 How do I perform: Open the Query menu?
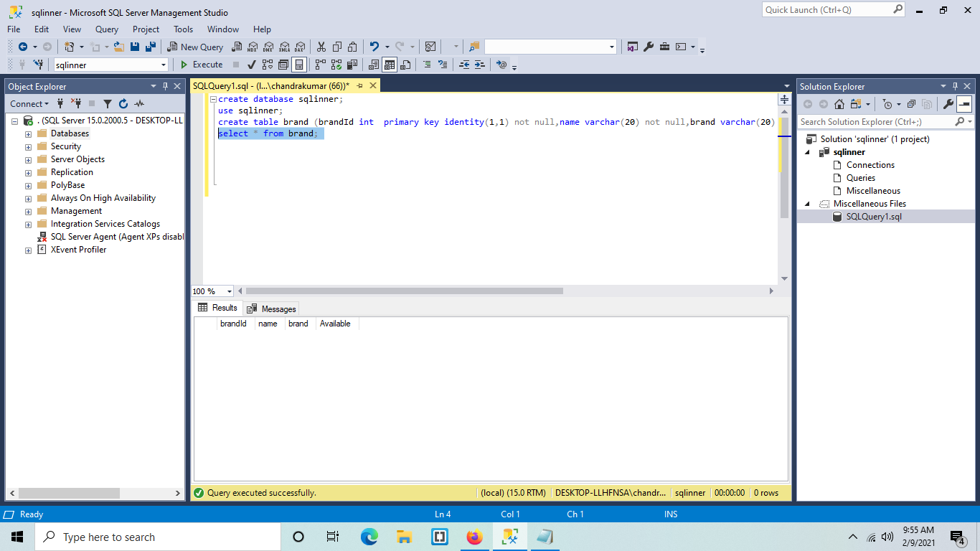pyautogui.click(x=106, y=29)
